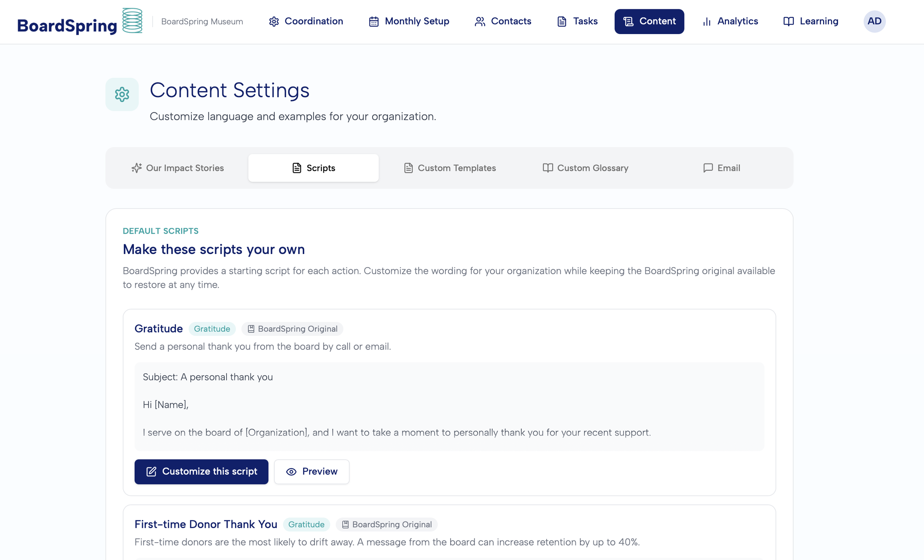Click the Monthly Setup calendar icon
The image size is (924, 560).
pyautogui.click(x=374, y=22)
